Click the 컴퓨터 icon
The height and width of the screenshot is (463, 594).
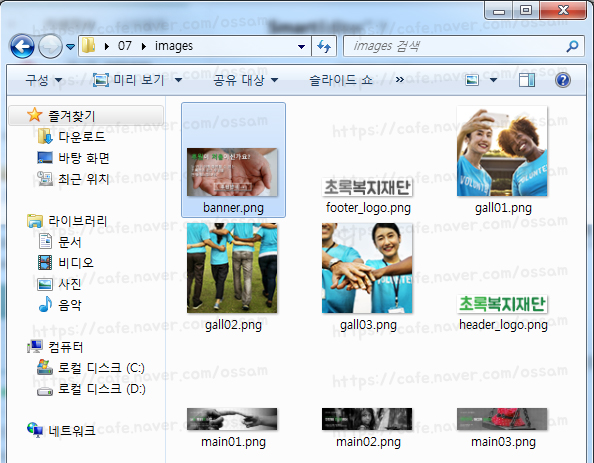(x=34, y=346)
